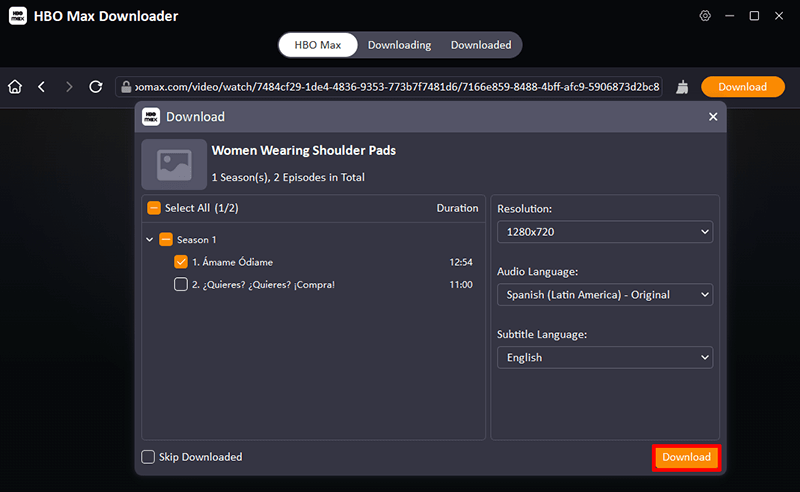Image resolution: width=800 pixels, height=492 pixels.
Task: Close the Download dialog with X
Action: [x=713, y=117]
